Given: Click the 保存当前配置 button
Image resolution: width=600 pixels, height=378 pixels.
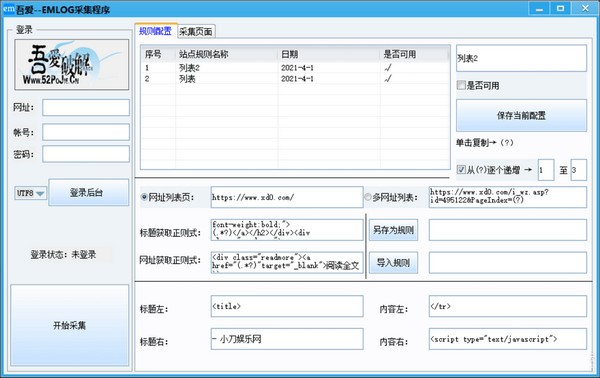Looking at the screenshot, I should tap(521, 116).
